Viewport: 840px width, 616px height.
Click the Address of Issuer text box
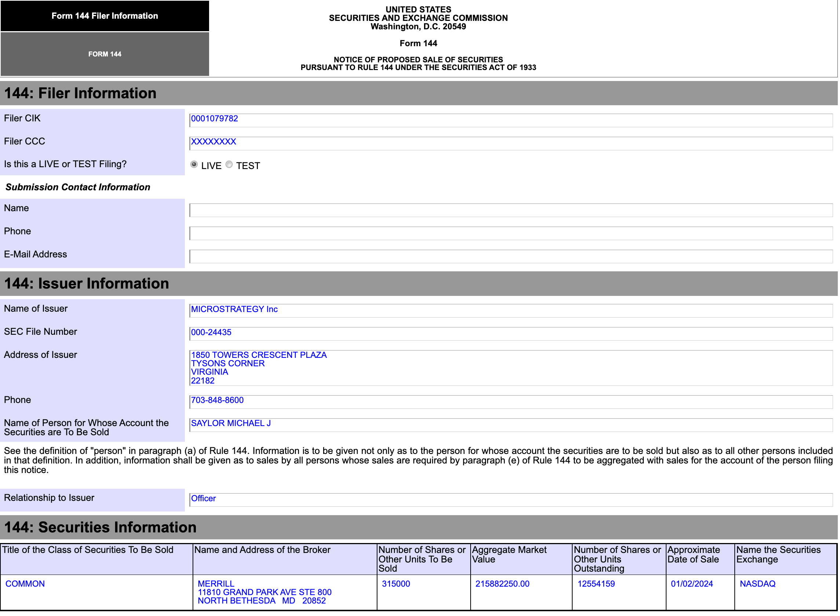click(x=511, y=369)
